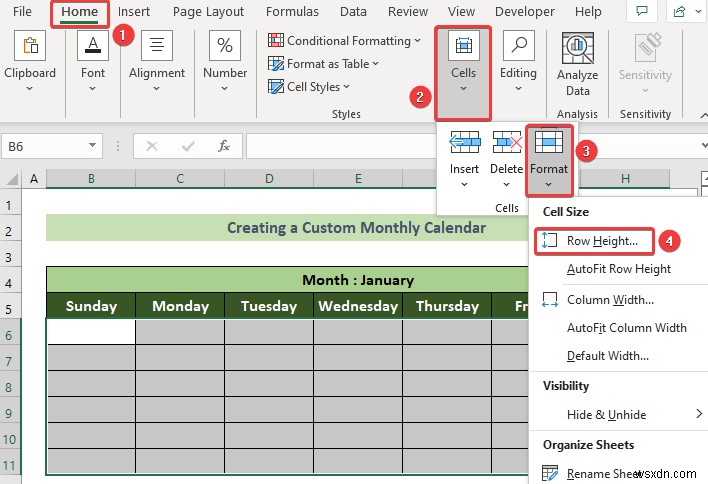Click the Cells group icon
The height and width of the screenshot is (484, 708).
pyautogui.click(x=463, y=46)
